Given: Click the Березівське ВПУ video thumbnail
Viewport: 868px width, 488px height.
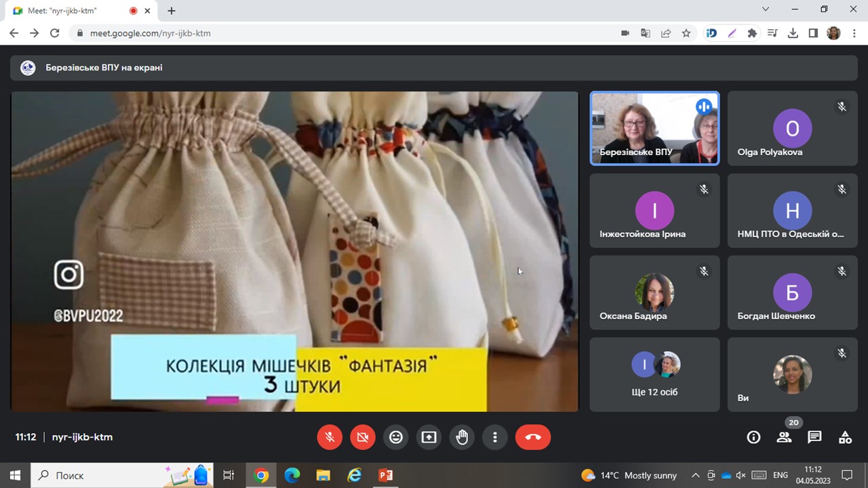Looking at the screenshot, I should [x=654, y=128].
